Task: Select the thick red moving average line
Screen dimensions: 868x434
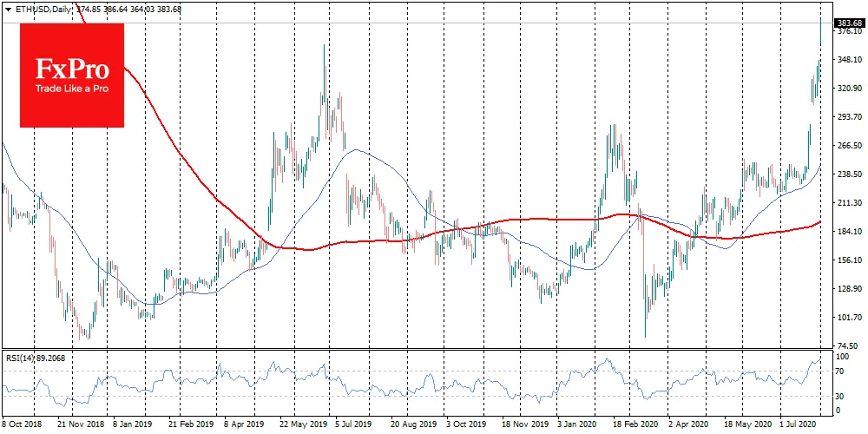Action: 521,220
